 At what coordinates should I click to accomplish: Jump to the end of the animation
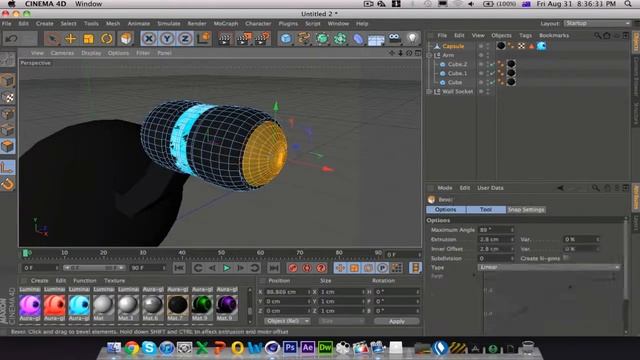click(273, 268)
